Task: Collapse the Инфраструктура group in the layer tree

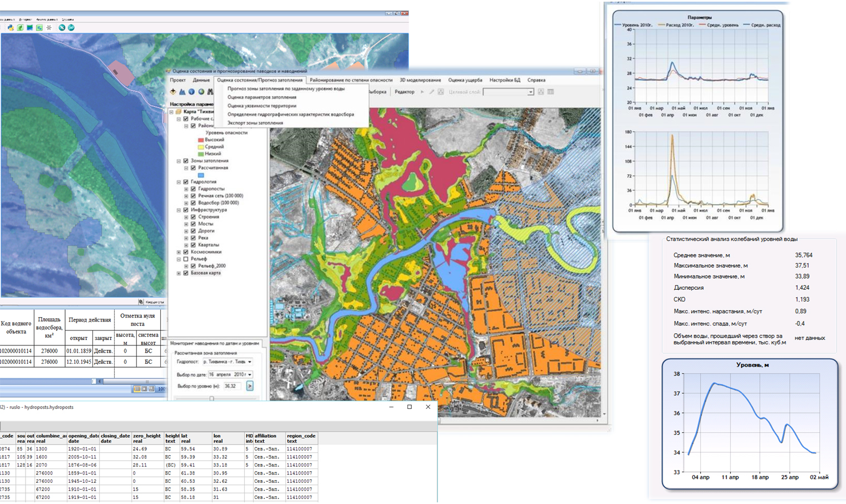Action: 179,210
